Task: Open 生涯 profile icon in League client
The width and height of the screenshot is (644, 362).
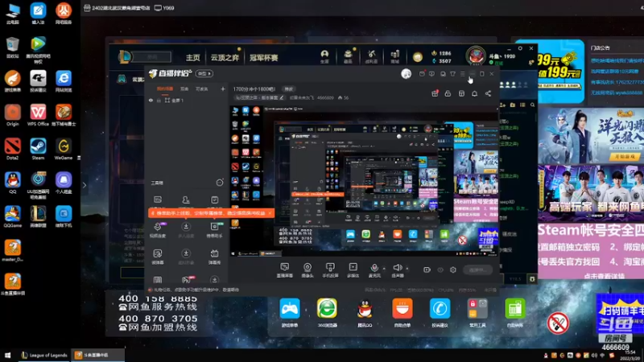Action: click(x=324, y=56)
